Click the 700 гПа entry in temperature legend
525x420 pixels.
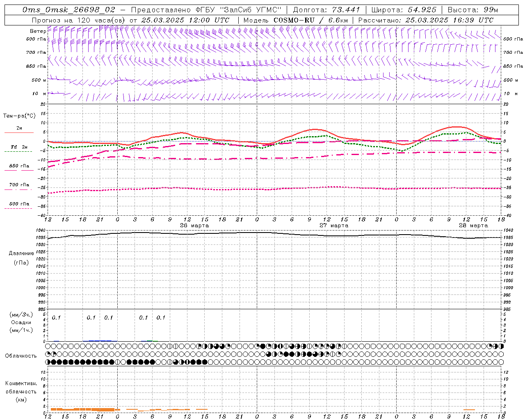(x=19, y=185)
